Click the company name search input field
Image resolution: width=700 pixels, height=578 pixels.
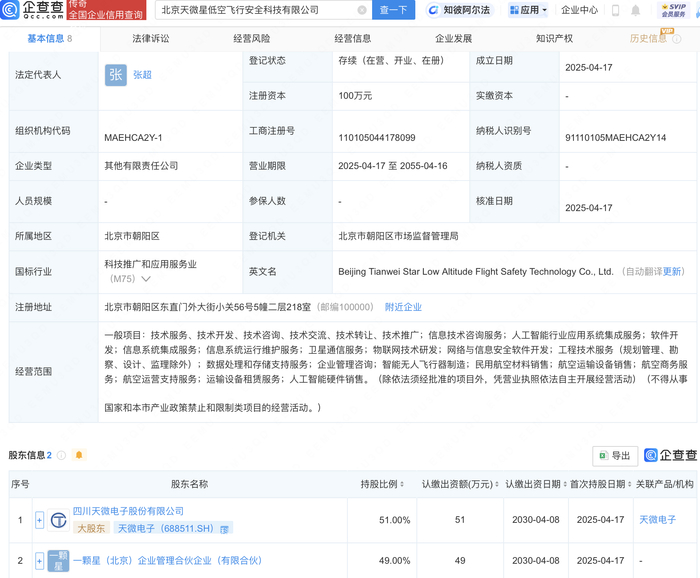tap(255, 10)
